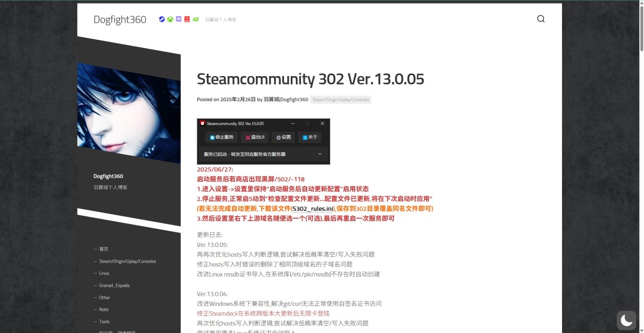Open Tools in the sidebar menu

(104, 321)
